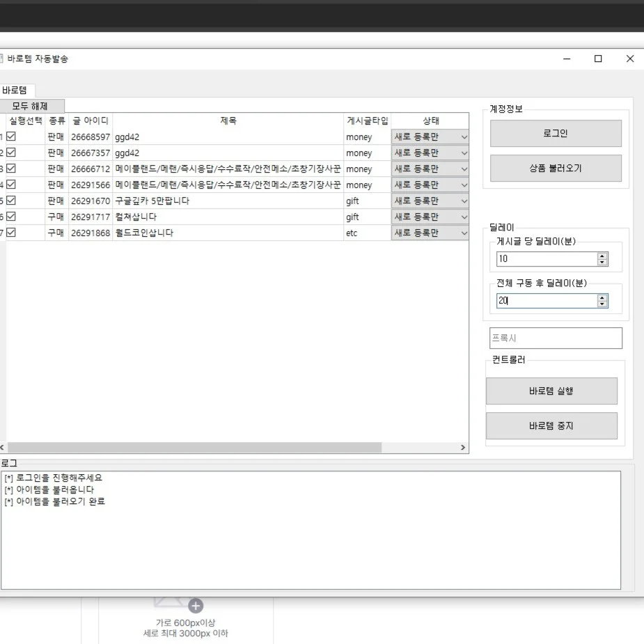Open 상태 dropdown for 월드코인삽니다 row
This screenshot has width=644, height=644.
(x=464, y=233)
